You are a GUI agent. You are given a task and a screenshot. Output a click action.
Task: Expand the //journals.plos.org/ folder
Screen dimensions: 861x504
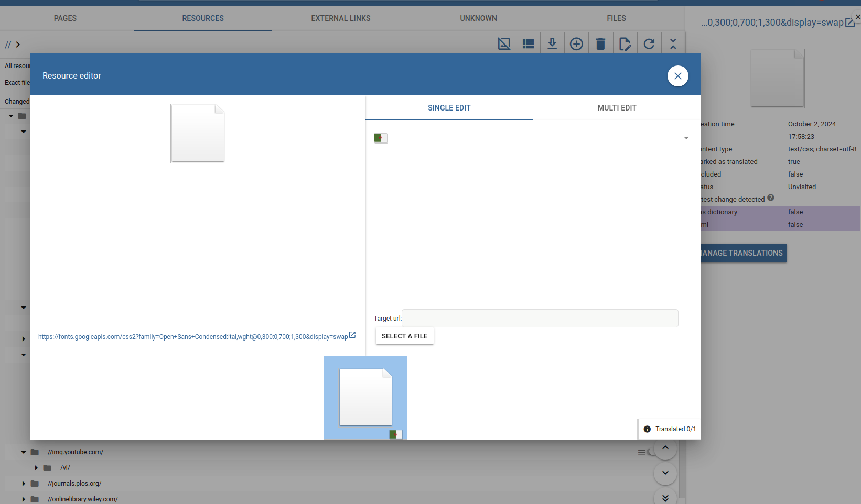tap(24, 484)
